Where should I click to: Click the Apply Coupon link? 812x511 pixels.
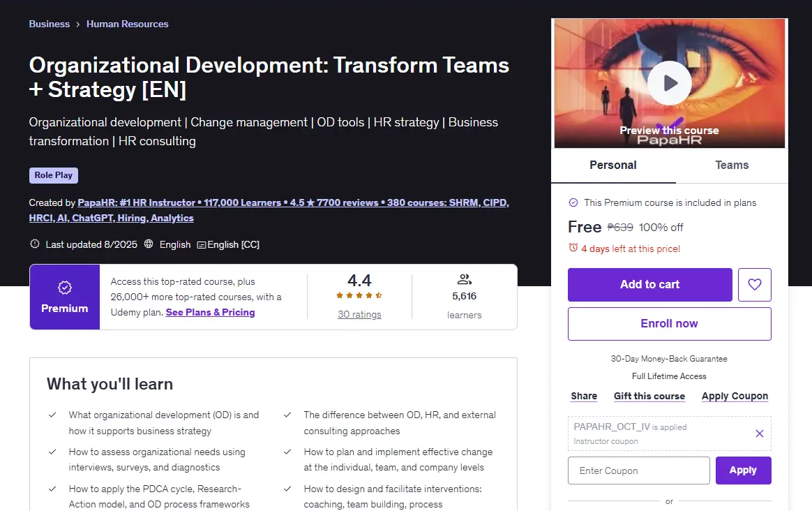(x=735, y=396)
